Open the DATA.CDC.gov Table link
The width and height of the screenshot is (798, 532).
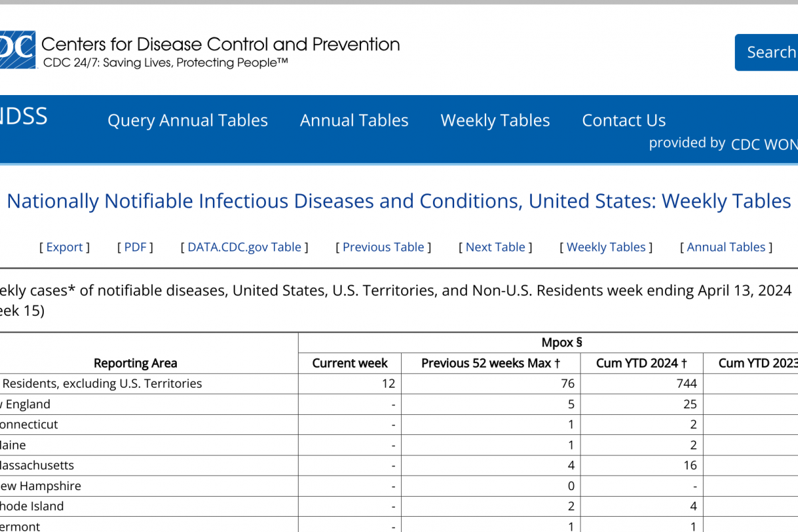tap(244, 247)
